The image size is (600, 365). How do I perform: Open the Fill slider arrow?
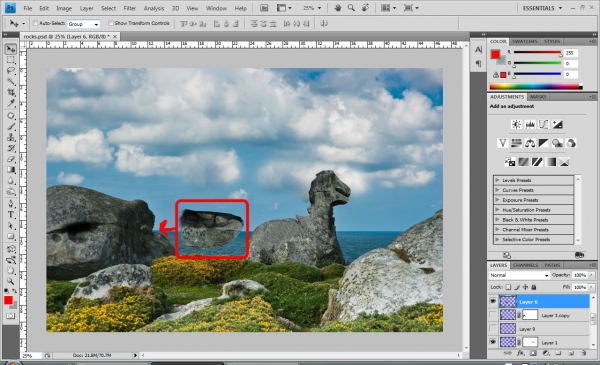click(x=592, y=287)
